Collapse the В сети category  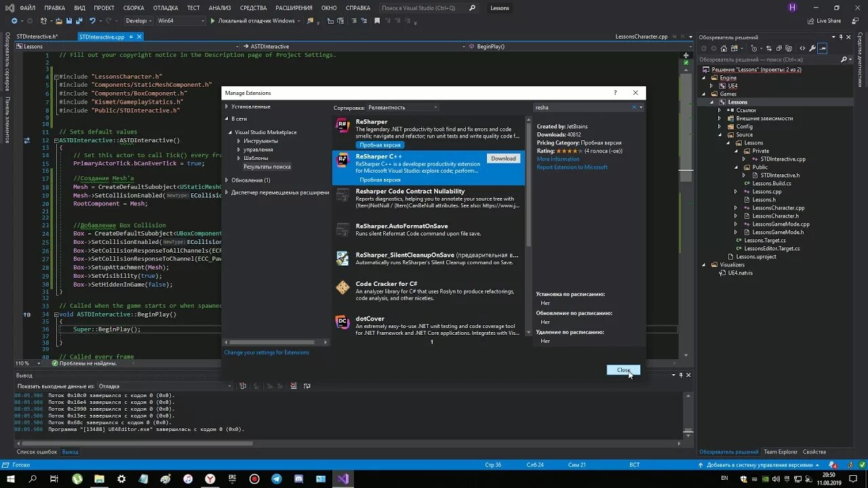click(226, 119)
